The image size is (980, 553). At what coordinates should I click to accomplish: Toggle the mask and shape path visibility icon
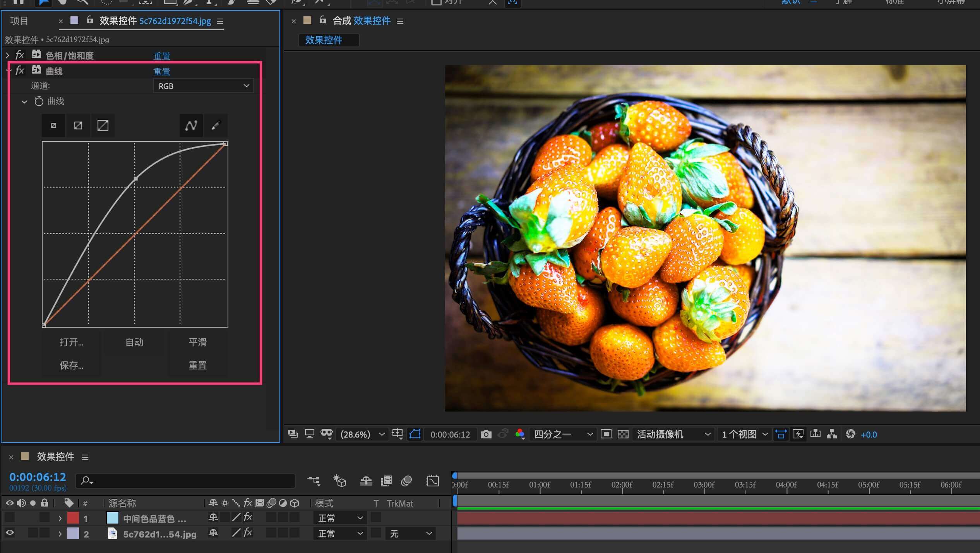[x=415, y=434]
